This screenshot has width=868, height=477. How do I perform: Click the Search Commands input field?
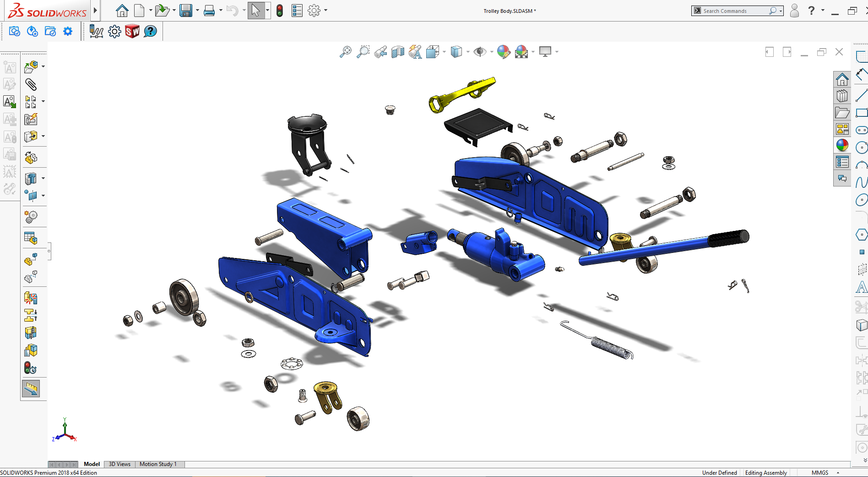[x=734, y=11]
